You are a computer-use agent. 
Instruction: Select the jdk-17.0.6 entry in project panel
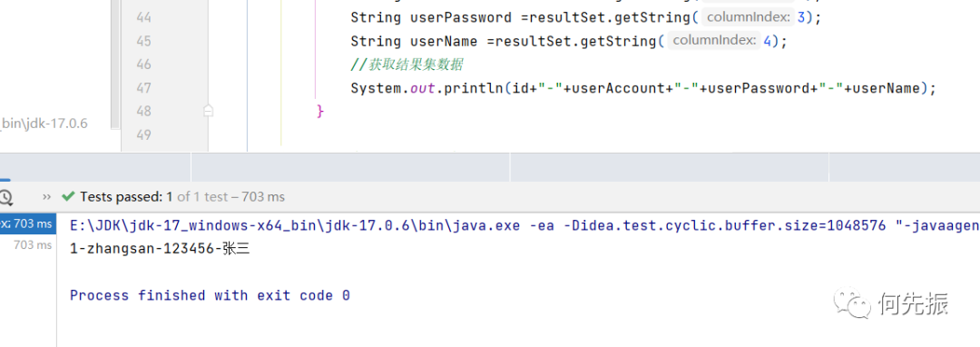point(44,124)
